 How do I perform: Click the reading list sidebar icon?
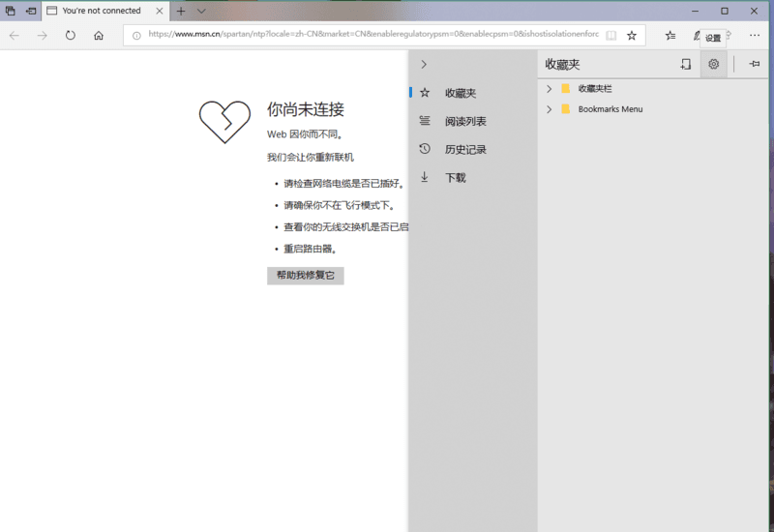click(425, 120)
